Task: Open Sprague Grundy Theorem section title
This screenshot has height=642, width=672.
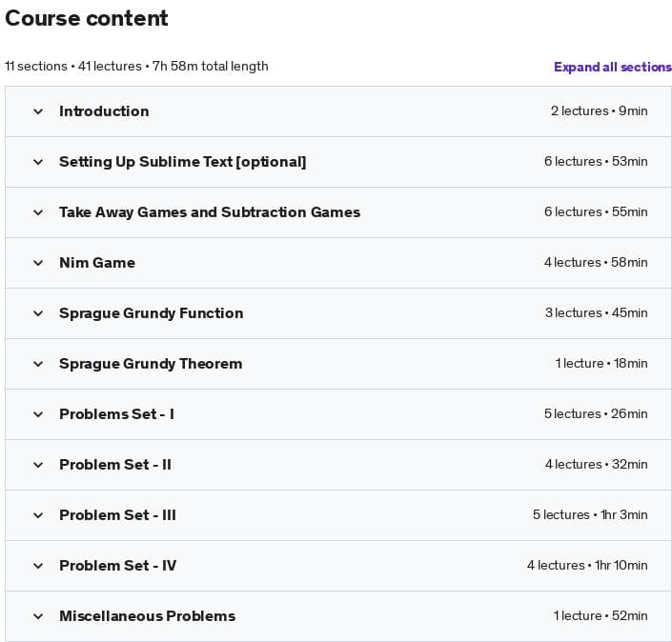Action: coord(151,364)
